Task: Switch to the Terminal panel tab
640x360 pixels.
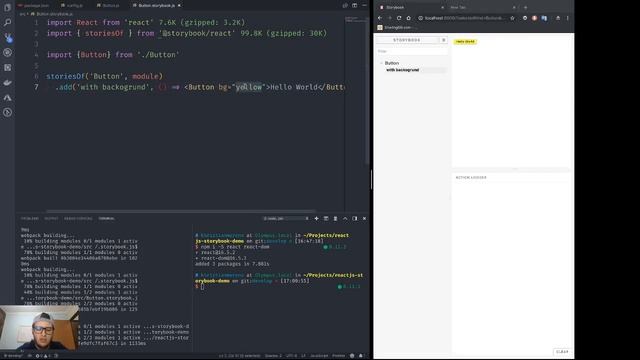Action: (x=106, y=219)
